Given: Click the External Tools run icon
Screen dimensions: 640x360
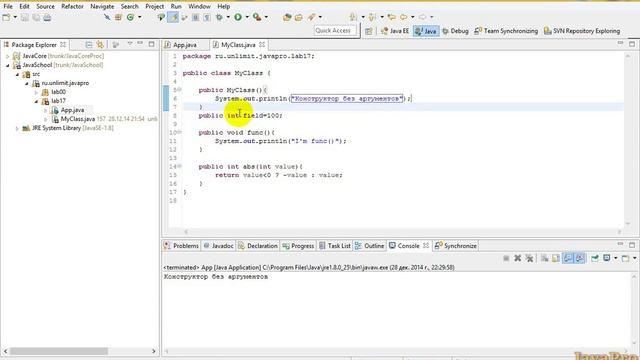Looking at the screenshot, I should pos(257,17).
